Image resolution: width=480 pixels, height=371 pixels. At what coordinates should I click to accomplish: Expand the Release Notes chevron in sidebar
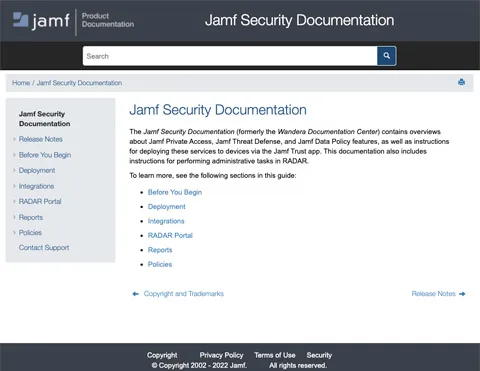[x=14, y=139]
